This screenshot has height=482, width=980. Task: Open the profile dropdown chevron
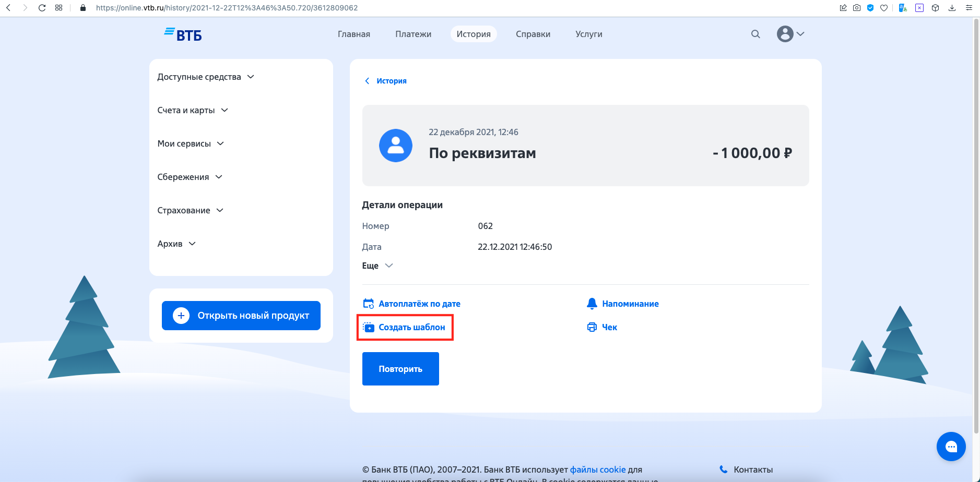click(x=800, y=34)
